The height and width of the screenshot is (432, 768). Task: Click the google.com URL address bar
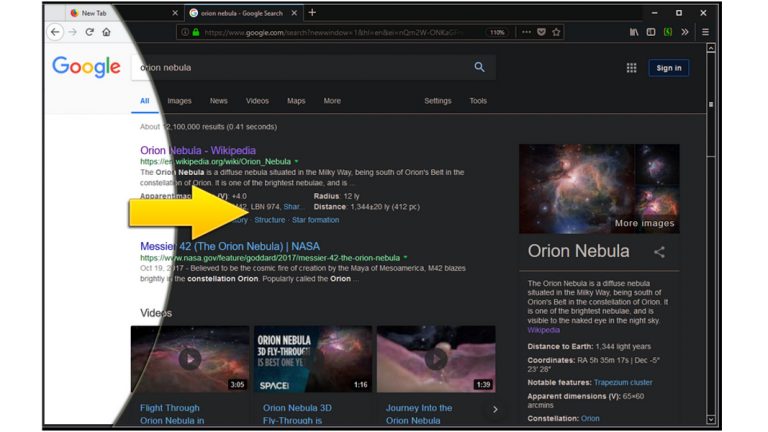click(x=333, y=32)
